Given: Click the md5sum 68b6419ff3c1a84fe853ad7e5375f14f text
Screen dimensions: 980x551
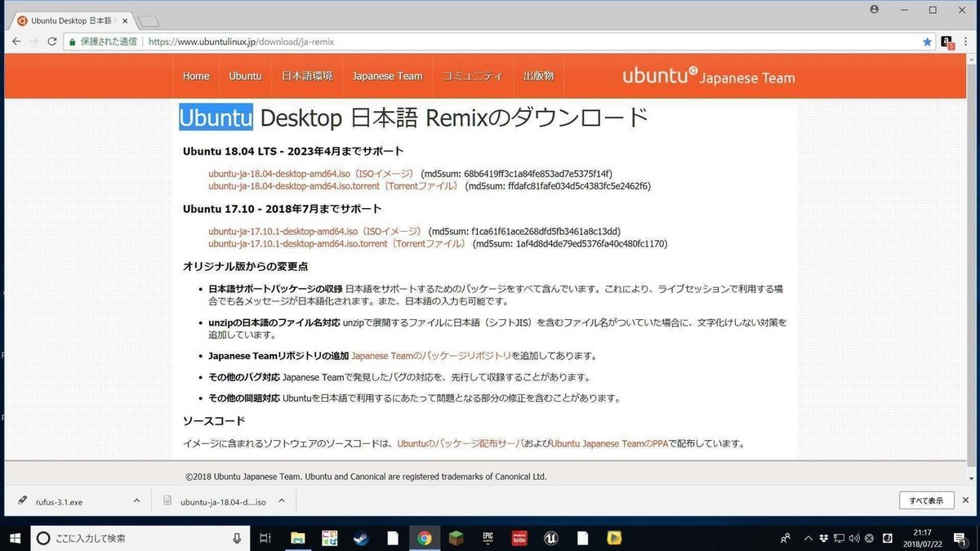Looking at the screenshot, I should click(x=516, y=174).
